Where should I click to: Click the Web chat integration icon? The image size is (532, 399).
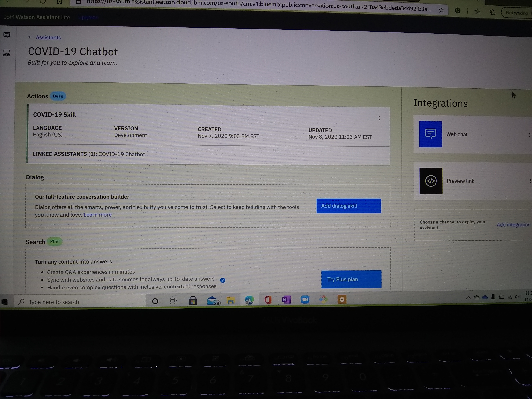point(430,134)
